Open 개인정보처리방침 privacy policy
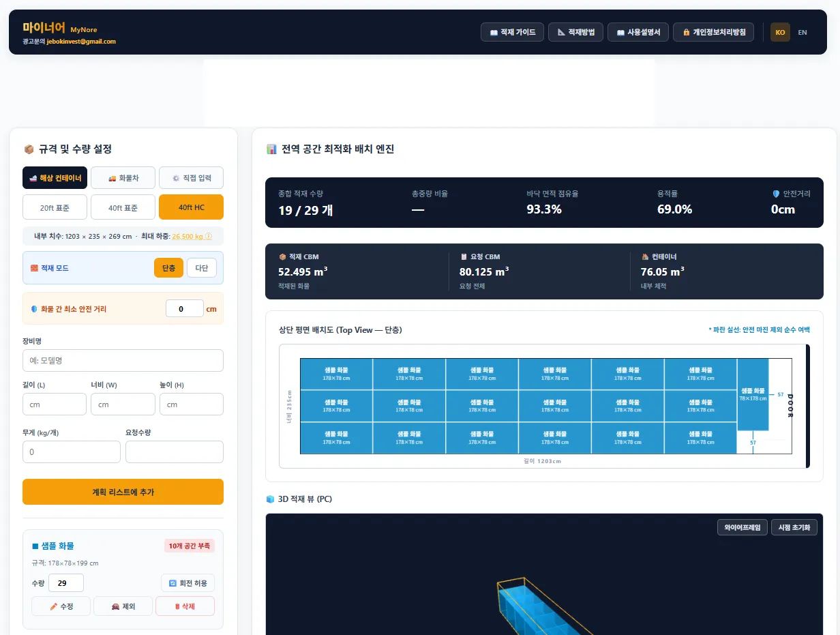 714,32
